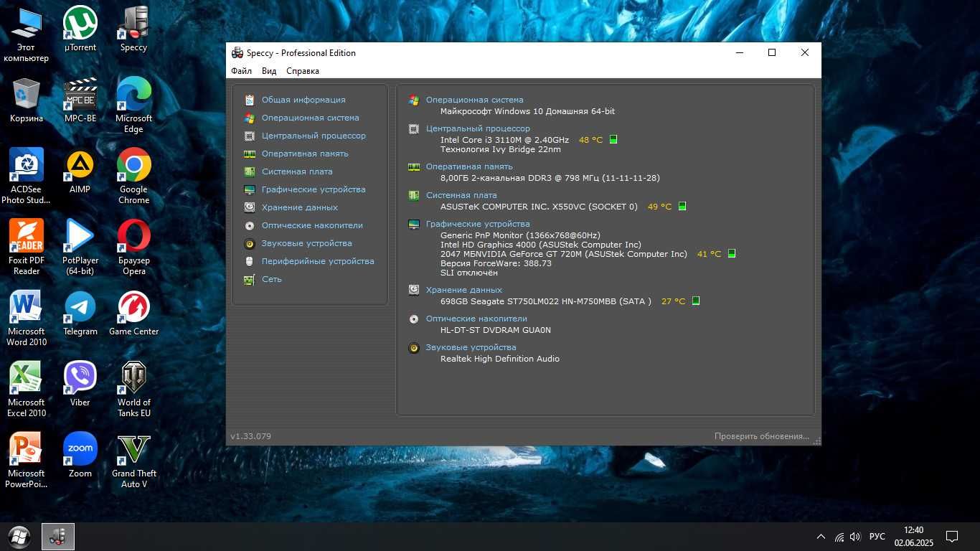Click the disc icon beside Оптические накопители heading
The height and width of the screenshot is (551, 980).
[x=414, y=319]
